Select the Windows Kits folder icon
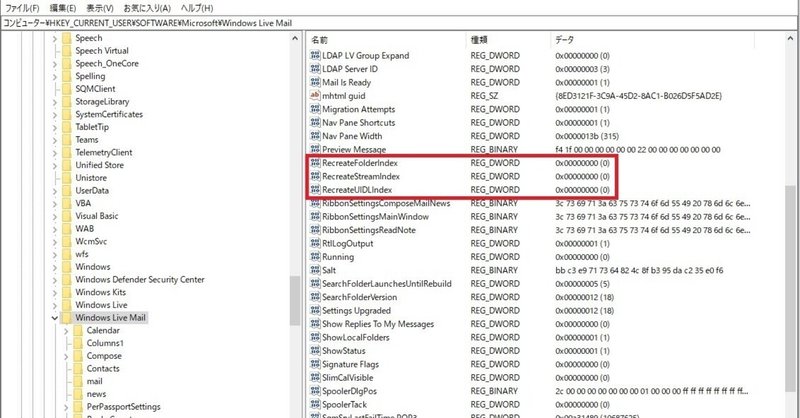800x418 pixels. (x=66, y=292)
